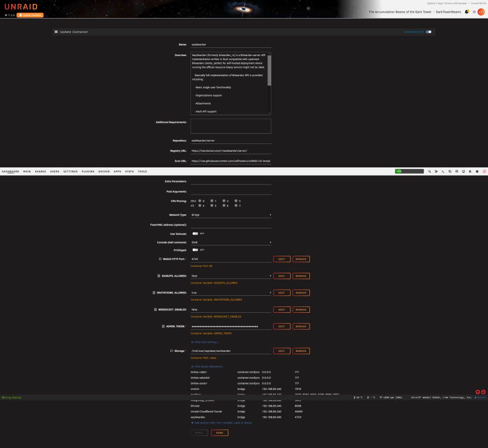The image size is (488, 448).
Task: Click the Edit button for INVITATIONS_ALLOWED
Action: click(282, 293)
